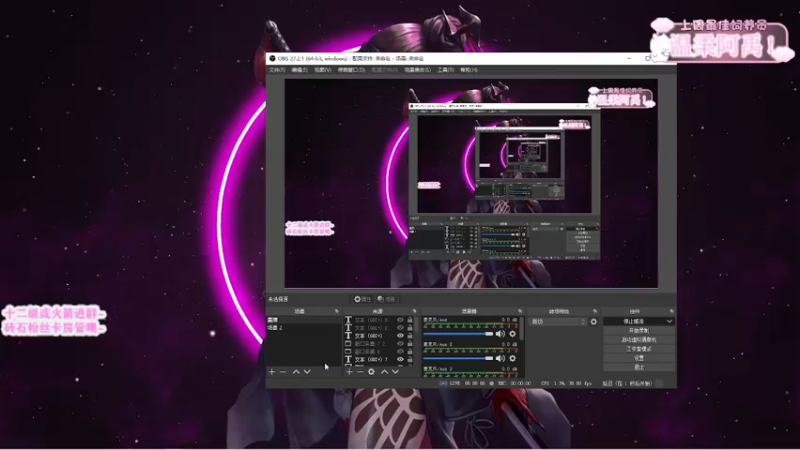The width and height of the screenshot is (800, 450).
Task: Add a new scene with plus icon
Action: [272, 372]
